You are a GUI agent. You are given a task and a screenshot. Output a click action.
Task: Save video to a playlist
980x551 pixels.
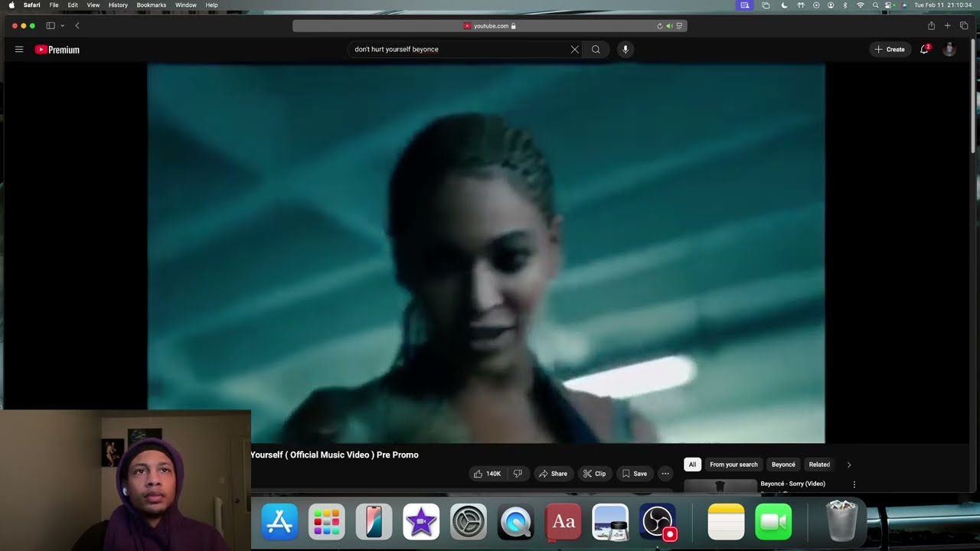pyautogui.click(x=634, y=474)
